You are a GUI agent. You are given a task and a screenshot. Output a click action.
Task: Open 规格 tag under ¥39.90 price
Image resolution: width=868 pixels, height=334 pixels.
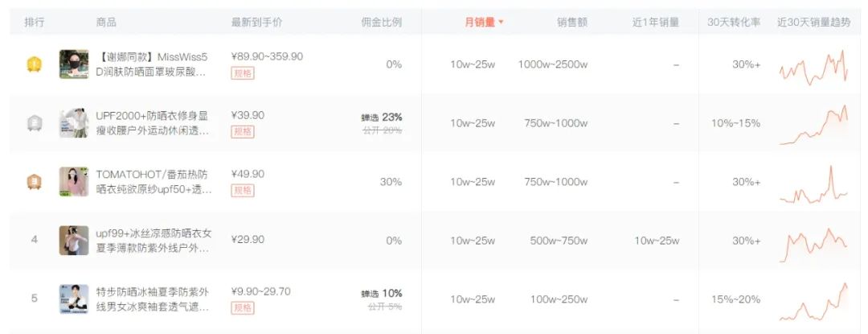coord(242,131)
